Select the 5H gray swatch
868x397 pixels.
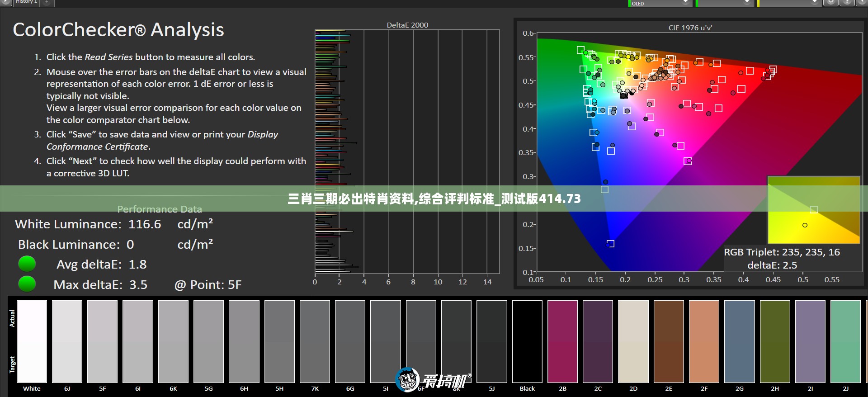point(279,341)
